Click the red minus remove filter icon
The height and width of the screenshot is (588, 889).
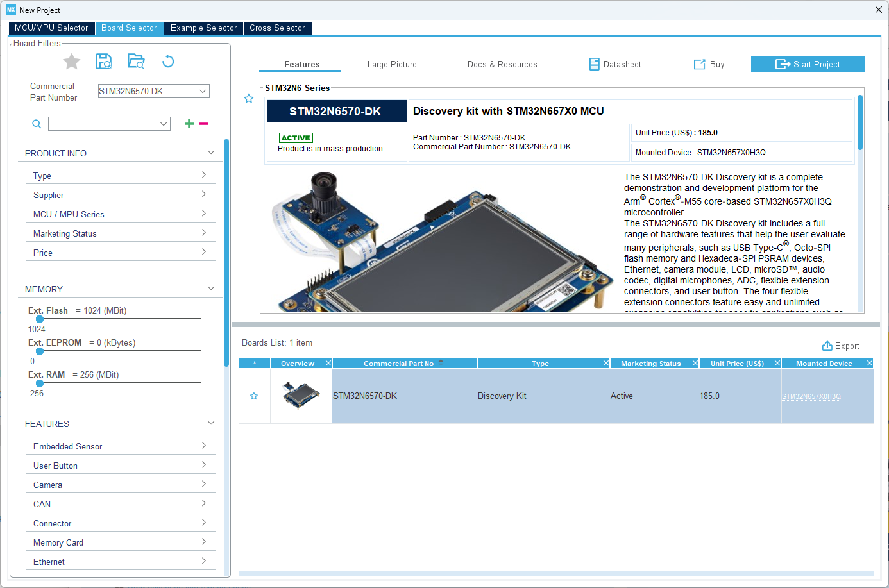coord(204,124)
